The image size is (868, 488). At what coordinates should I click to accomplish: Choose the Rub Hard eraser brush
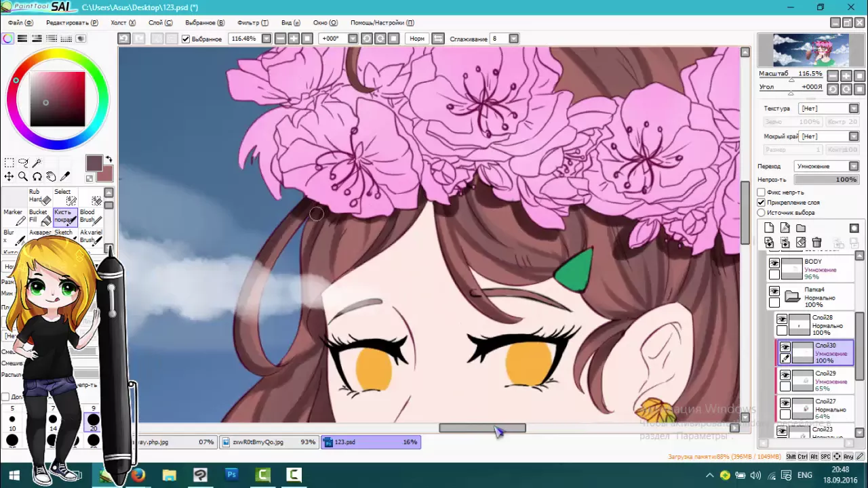39,197
